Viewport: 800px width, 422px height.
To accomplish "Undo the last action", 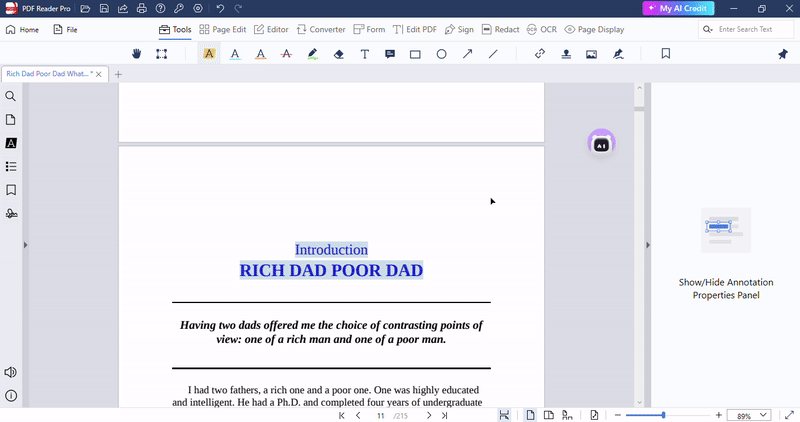I will pos(220,8).
